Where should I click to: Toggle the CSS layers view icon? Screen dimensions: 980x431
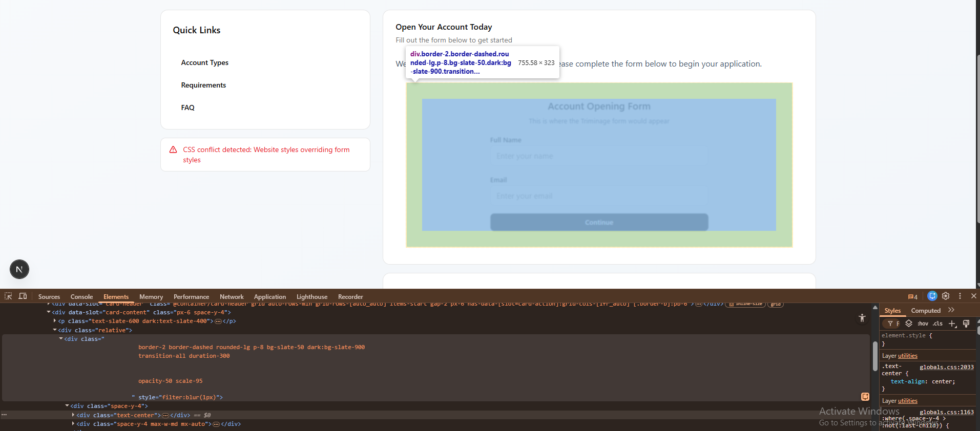909,324
